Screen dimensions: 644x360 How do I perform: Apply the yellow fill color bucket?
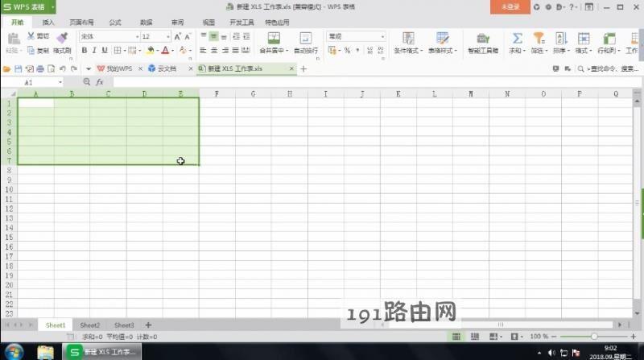coord(151,50)
